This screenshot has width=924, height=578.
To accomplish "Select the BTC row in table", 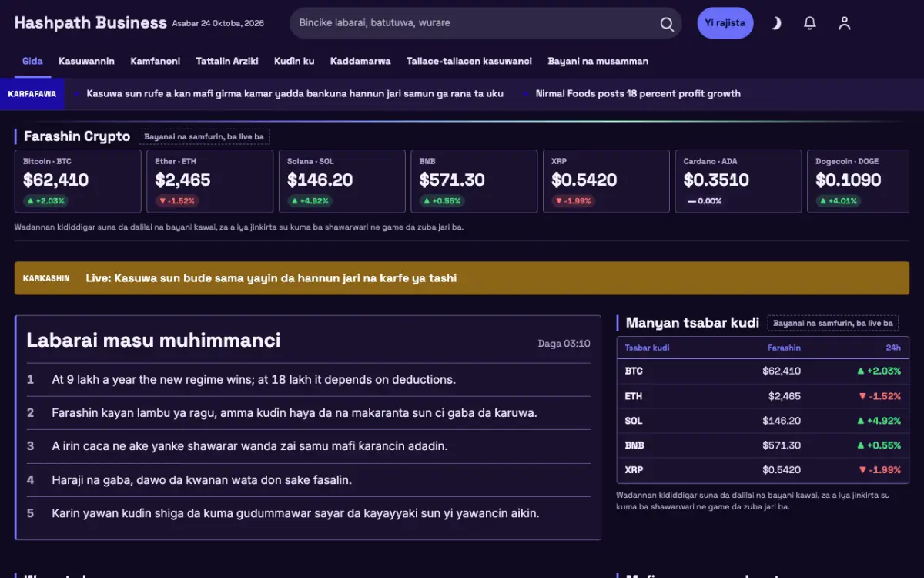I will click(x=763, y=371).
